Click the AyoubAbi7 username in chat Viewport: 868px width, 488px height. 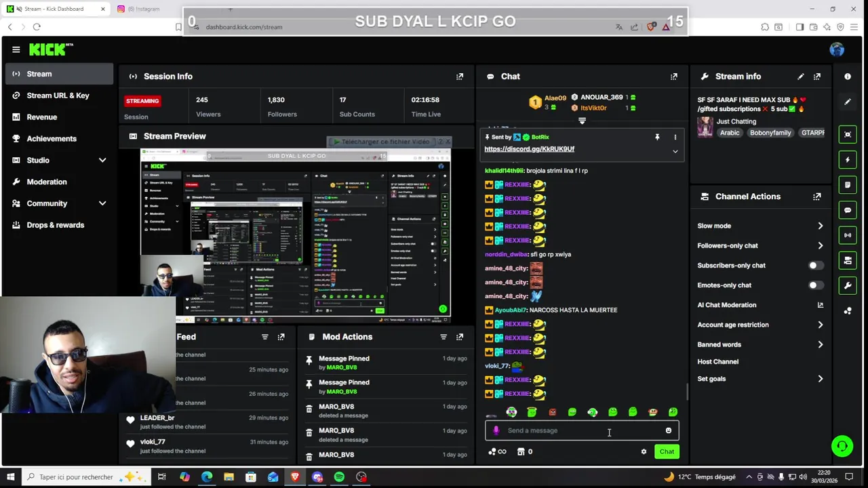pos(511,310)
